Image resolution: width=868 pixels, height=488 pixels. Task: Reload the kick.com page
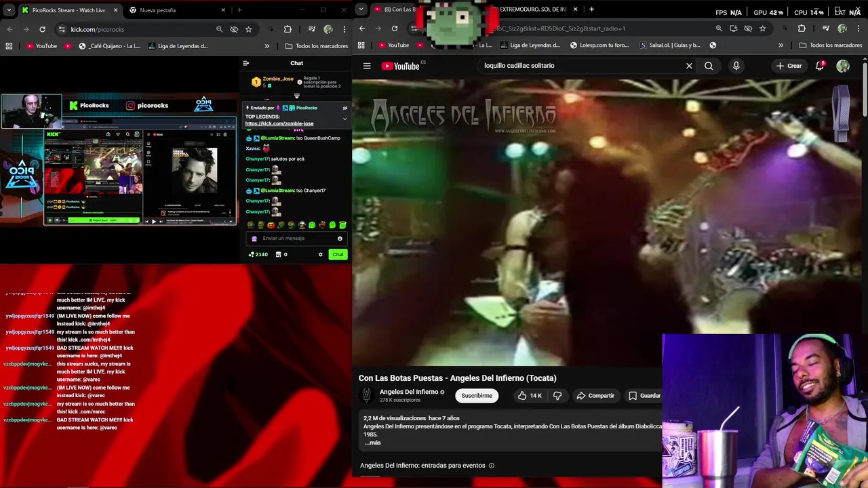pos(42,29)
